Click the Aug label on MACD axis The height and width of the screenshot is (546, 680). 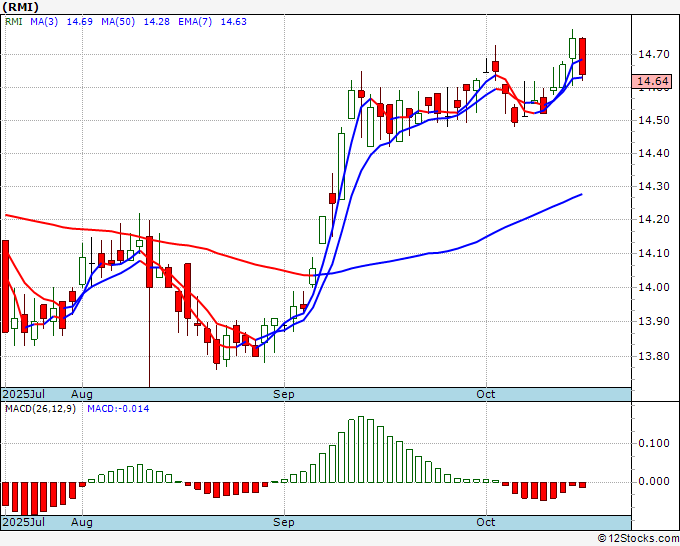[x=82, y=522]
